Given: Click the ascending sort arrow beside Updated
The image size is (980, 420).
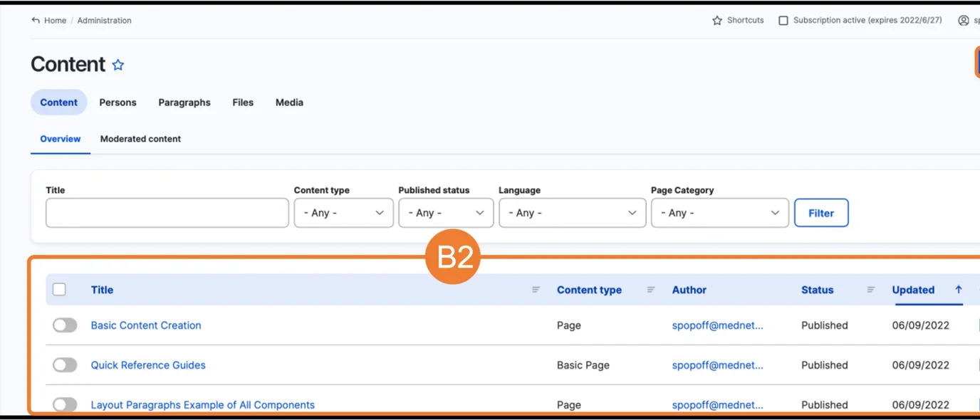Looking at the screenshot, I should pos(959,290).
